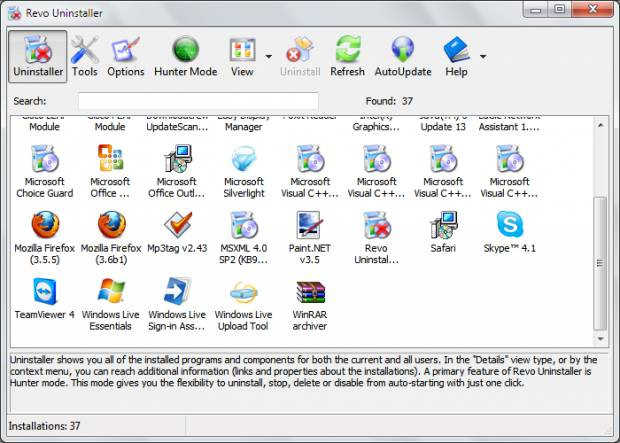The image size is (620, 443).
Task: Click the scrollbar down arrow
Action: tap(601, 339)
